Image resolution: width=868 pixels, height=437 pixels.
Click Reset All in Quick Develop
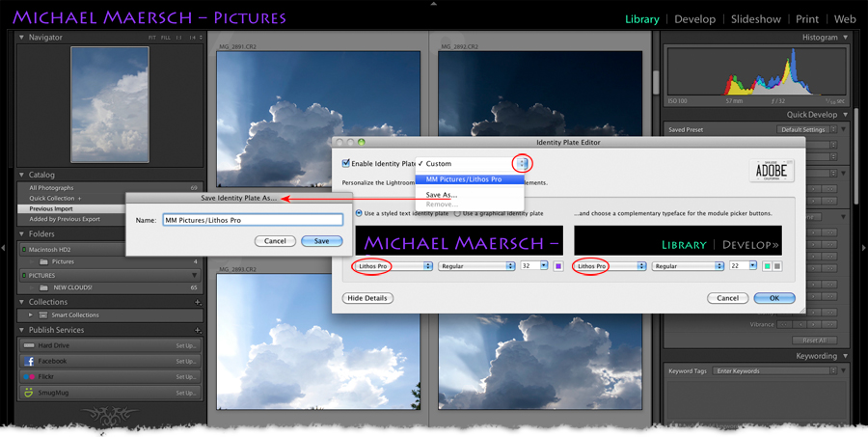(x=814, y=341)
